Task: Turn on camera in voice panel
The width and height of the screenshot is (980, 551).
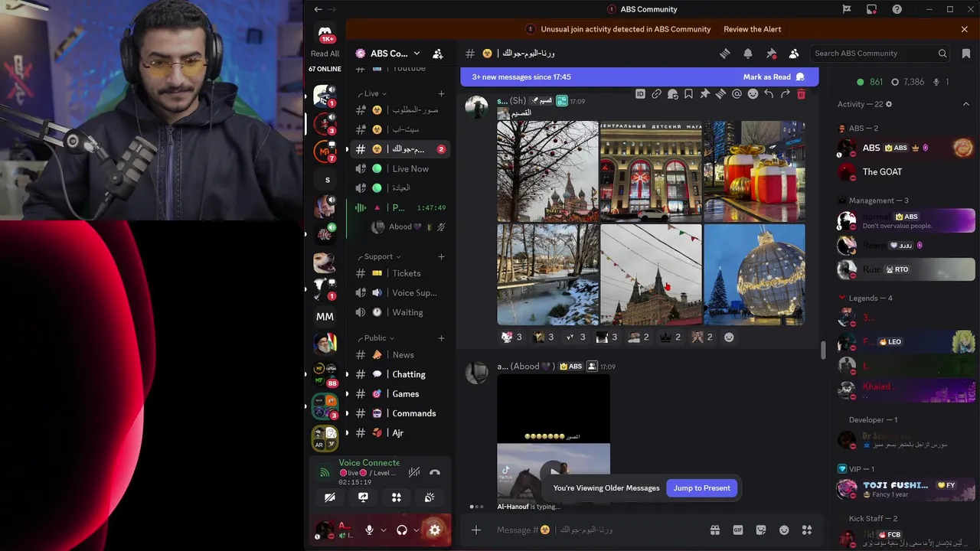Action: [330, 497]
